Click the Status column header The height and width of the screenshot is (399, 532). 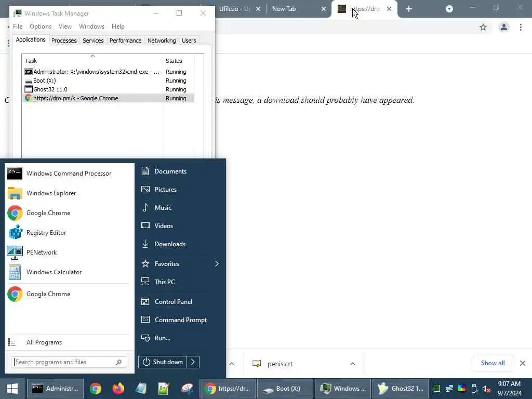[x=179, y=61]
